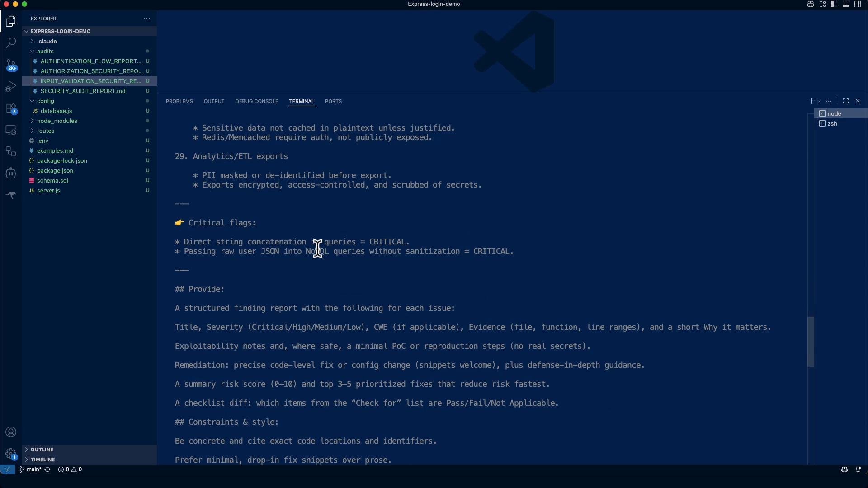The height and width of the screenshot is (488, 868).
Task: Switch to the PORTS tab
Action: point(333,101)
